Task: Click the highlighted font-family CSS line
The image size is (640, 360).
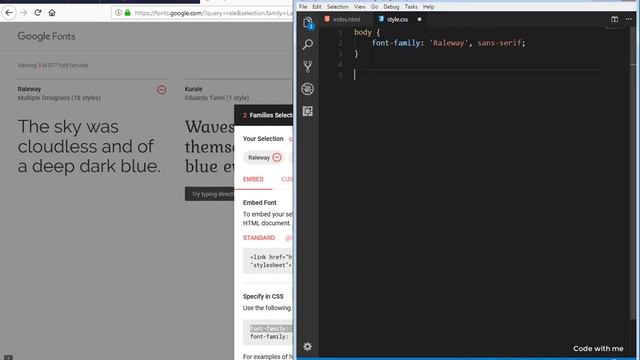Action: (x=271, y=329)
